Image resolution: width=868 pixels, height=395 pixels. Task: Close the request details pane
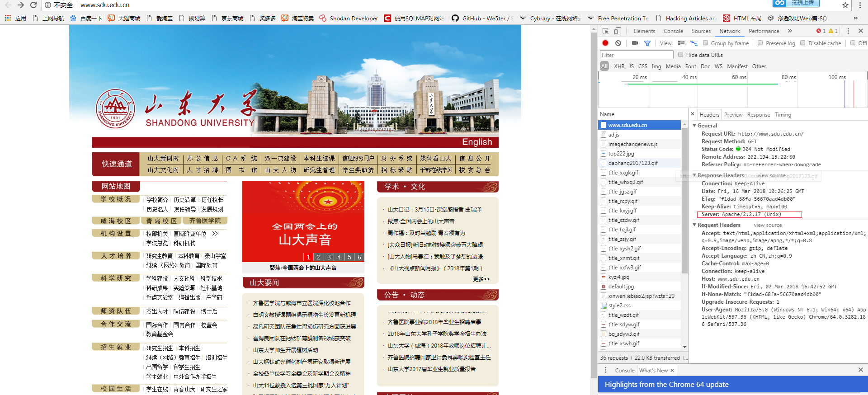tap(692, 114)
